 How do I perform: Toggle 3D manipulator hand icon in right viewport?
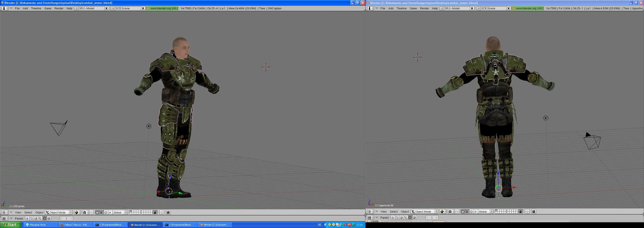[463, 211]
